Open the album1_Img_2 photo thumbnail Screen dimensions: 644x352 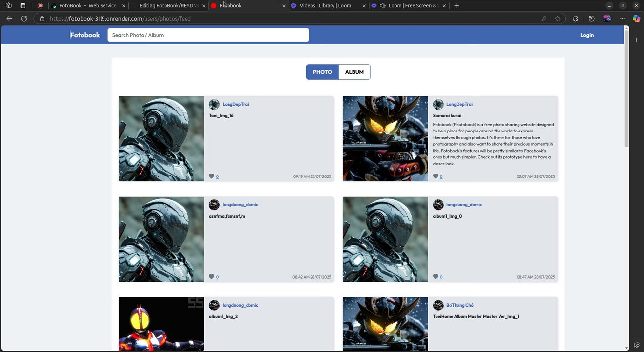[x=161, y=324]
